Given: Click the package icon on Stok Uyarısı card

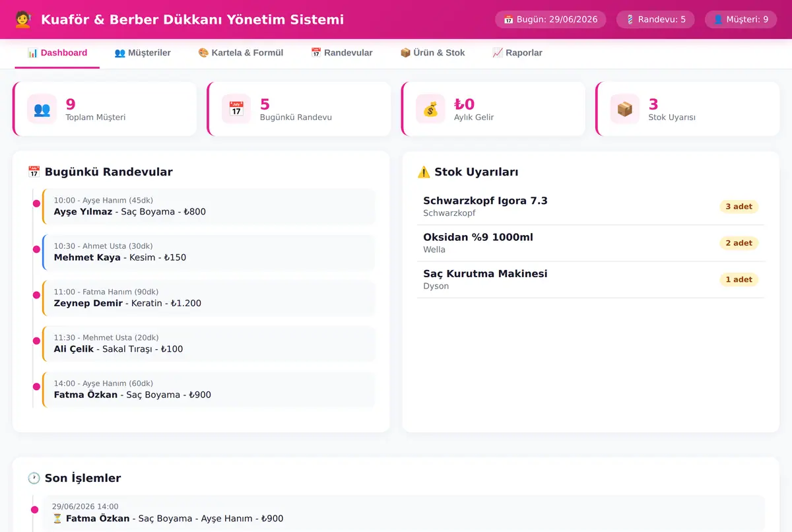Looking at the screenshot, I should (625, 109).
